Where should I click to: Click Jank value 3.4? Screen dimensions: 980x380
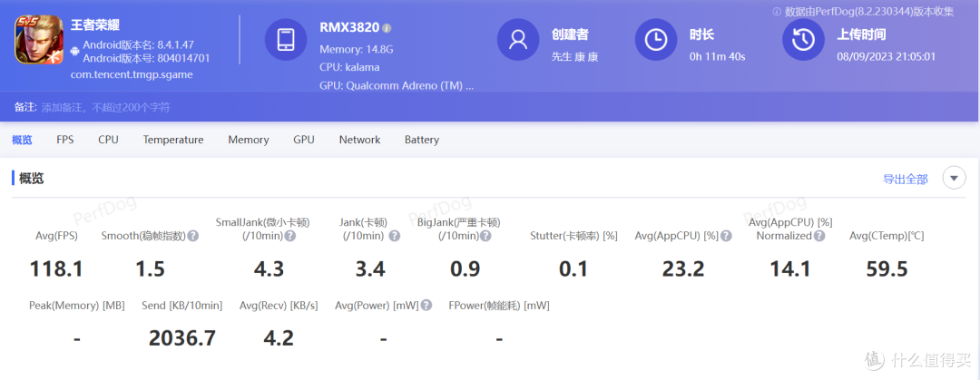click(370, 269)
